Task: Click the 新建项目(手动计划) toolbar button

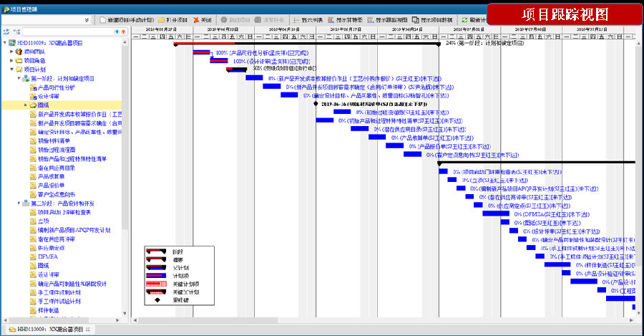Action: point(127,20)
